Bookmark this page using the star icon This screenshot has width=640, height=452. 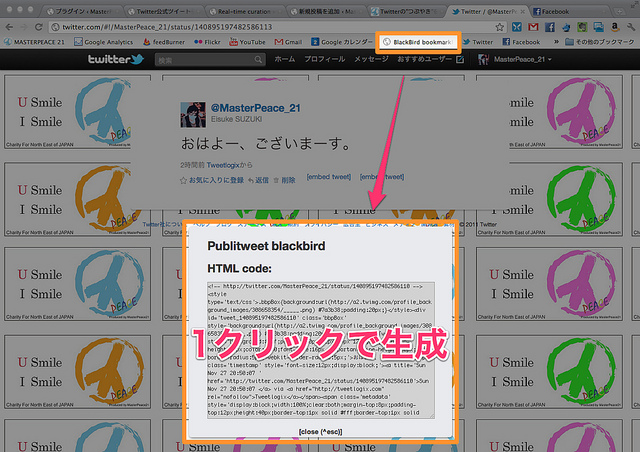pos(500,27)
